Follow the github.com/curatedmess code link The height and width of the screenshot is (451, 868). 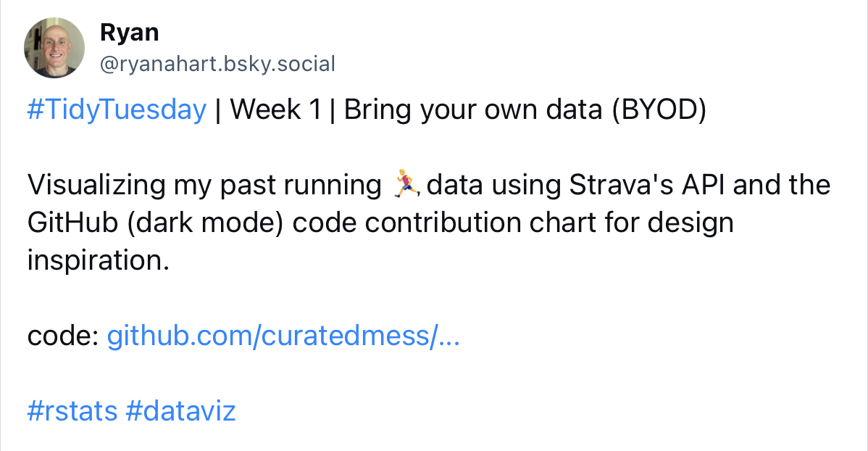click(x=283, y=336)
